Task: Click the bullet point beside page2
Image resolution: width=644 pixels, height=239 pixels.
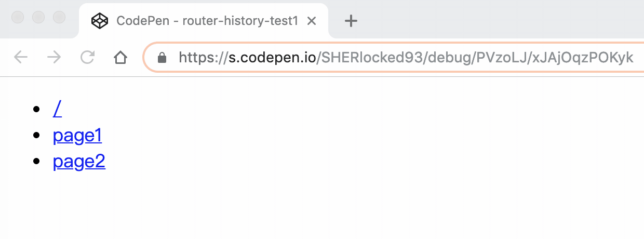Action: (x=36, y=162)
